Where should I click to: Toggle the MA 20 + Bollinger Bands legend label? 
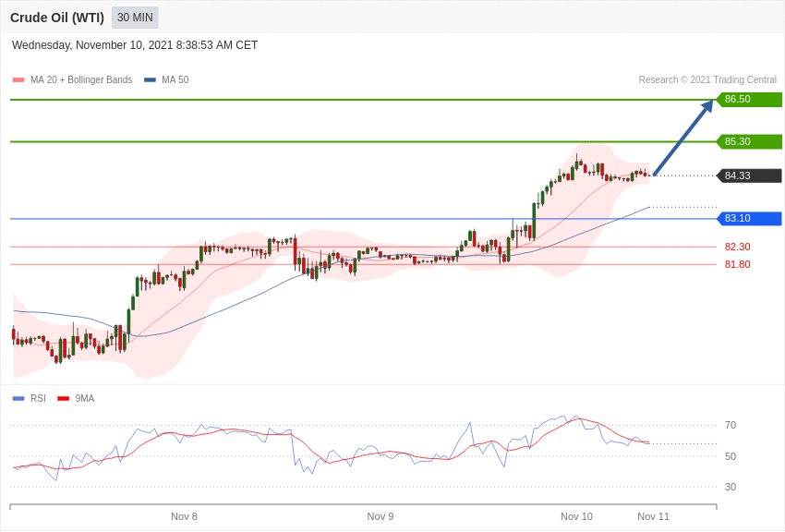pyautogui.click(x=81, y=80)
